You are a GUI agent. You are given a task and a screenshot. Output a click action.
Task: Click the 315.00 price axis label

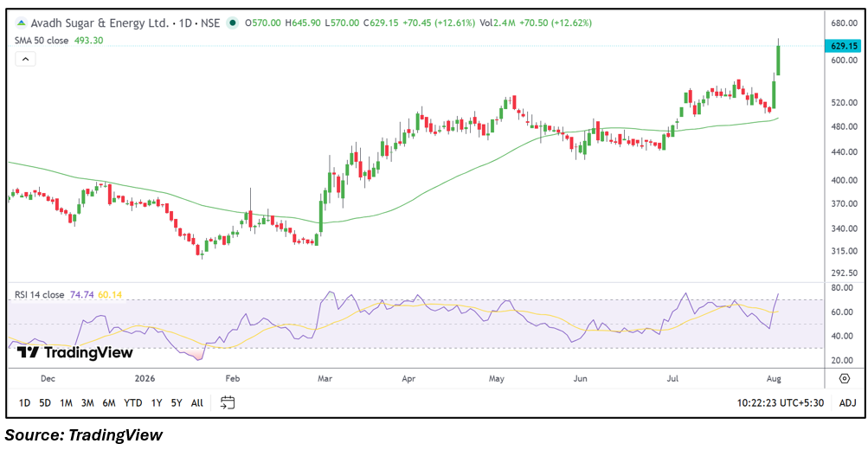point(844,251)
